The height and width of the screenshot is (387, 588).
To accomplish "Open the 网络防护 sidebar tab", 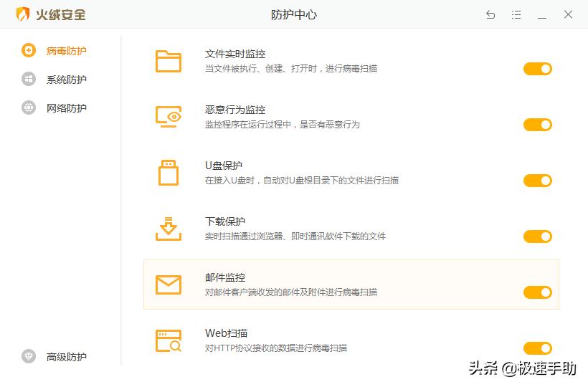I will coord(66,108).
